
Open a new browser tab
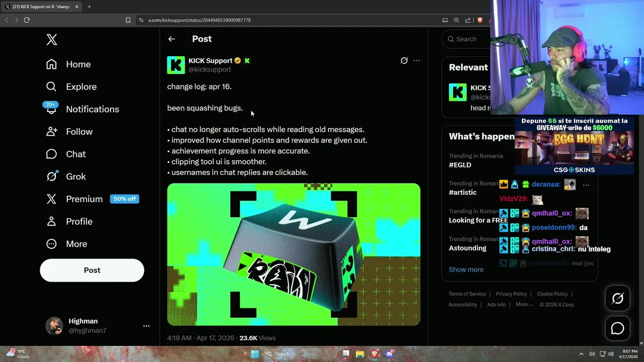89,7
